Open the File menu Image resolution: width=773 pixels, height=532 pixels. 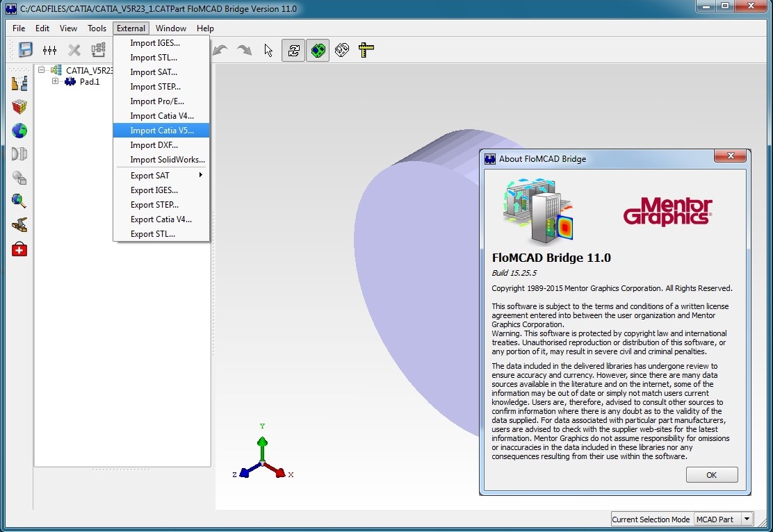click(x=19, y=28)
